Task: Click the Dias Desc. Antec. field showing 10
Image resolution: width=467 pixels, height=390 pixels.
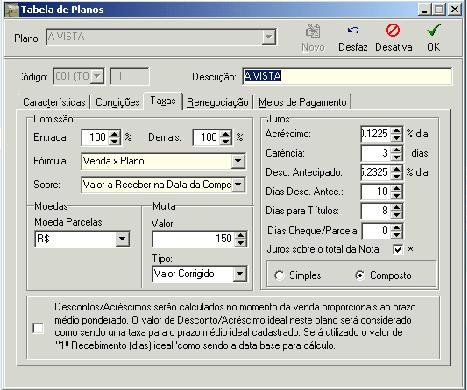Action: [x=376, y=192]
